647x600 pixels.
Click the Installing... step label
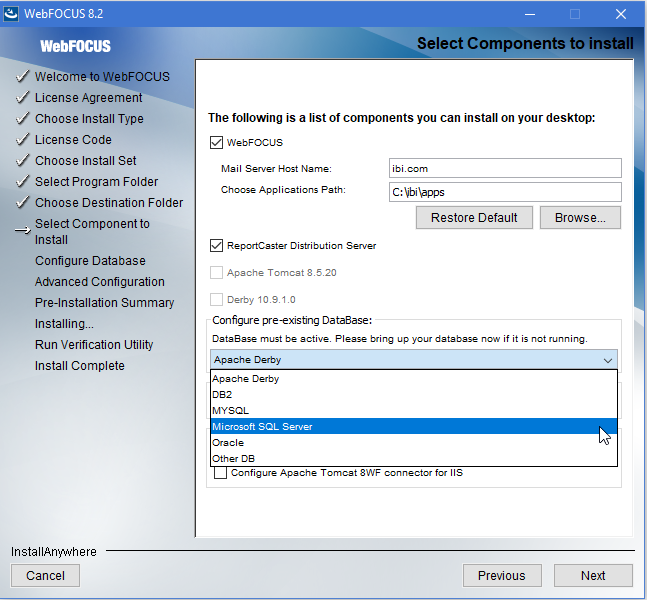(64, 324)
